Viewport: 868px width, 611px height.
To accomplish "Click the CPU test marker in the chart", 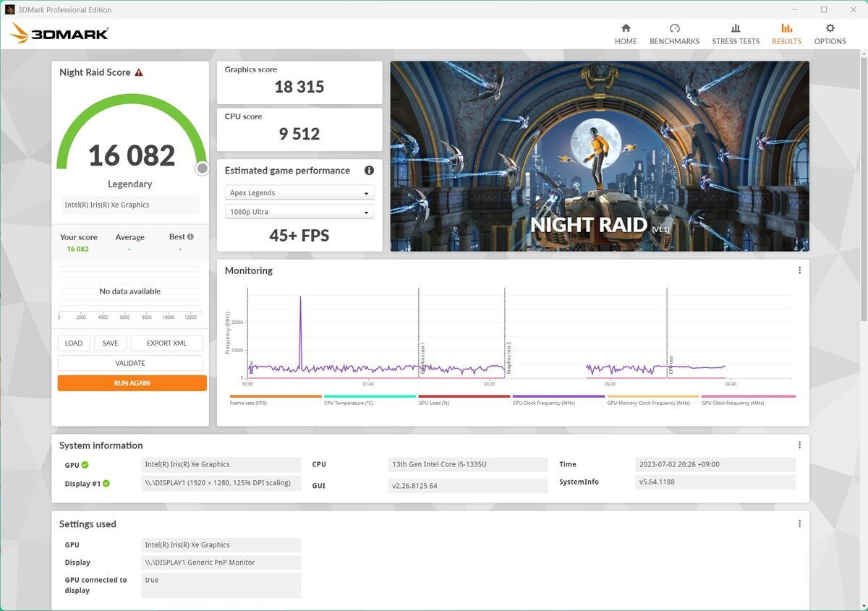I will pos(671,364).
